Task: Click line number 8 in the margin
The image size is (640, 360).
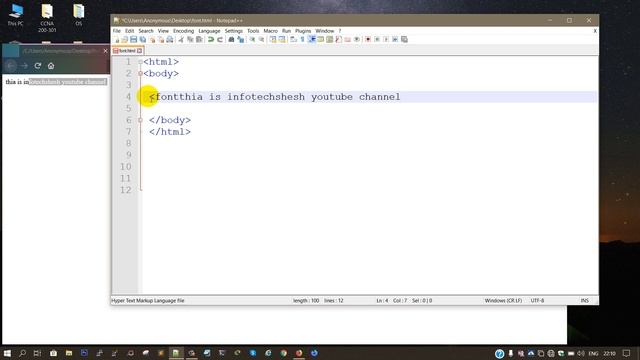Action: tap(129, 143)
